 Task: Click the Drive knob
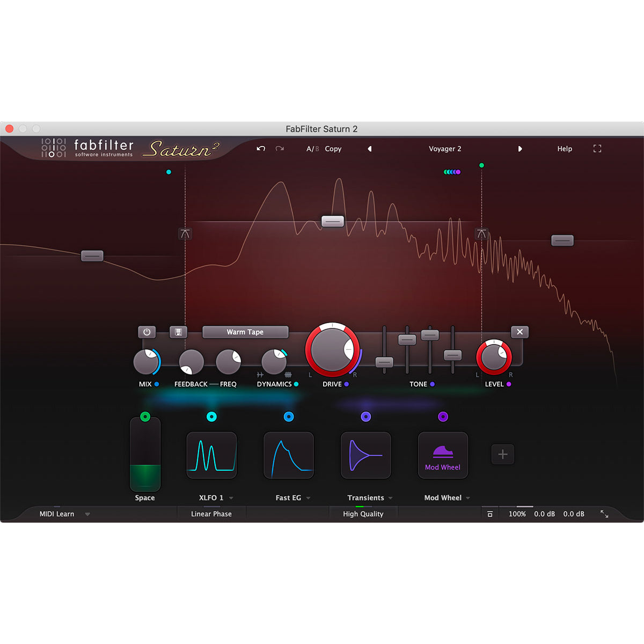(333, 350)
